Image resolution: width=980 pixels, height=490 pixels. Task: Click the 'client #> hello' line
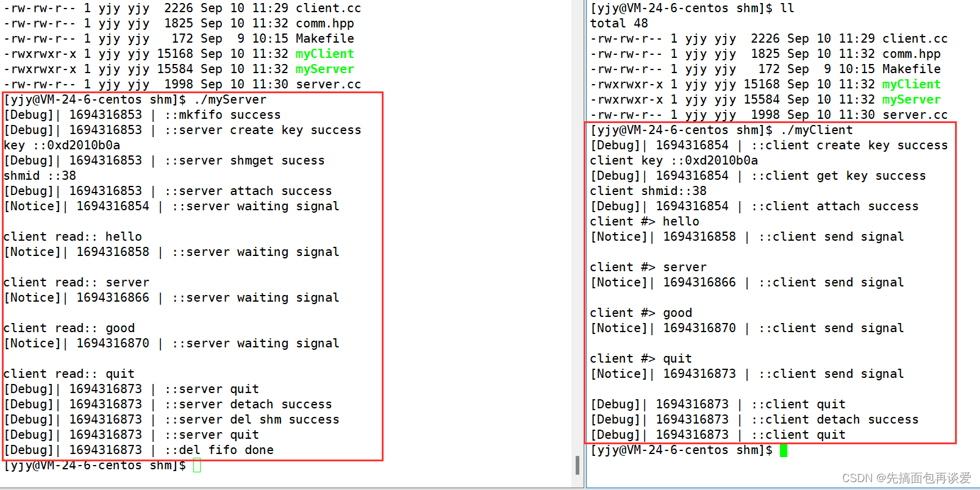tap(645, 222)
